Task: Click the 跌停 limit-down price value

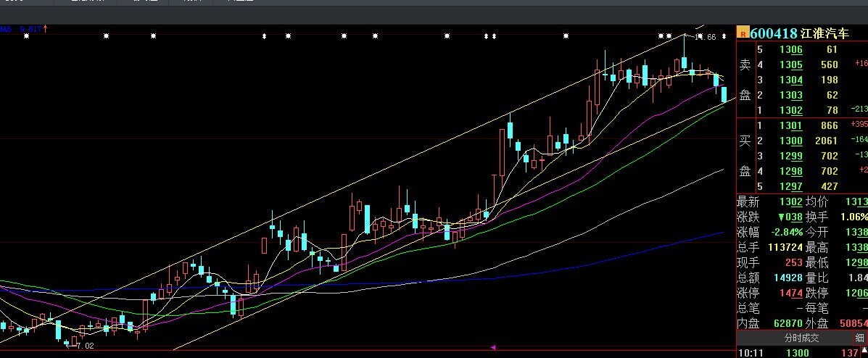Action: 861,293
